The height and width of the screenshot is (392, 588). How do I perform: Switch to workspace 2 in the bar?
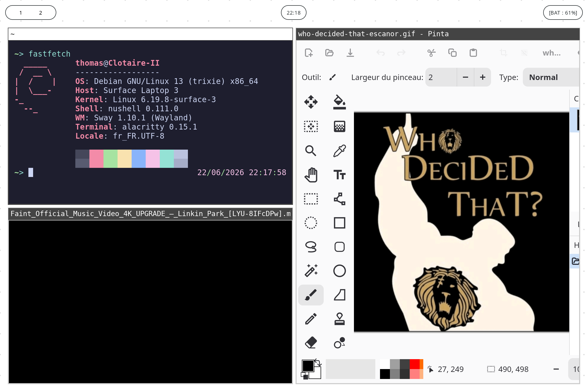(40, 13)
